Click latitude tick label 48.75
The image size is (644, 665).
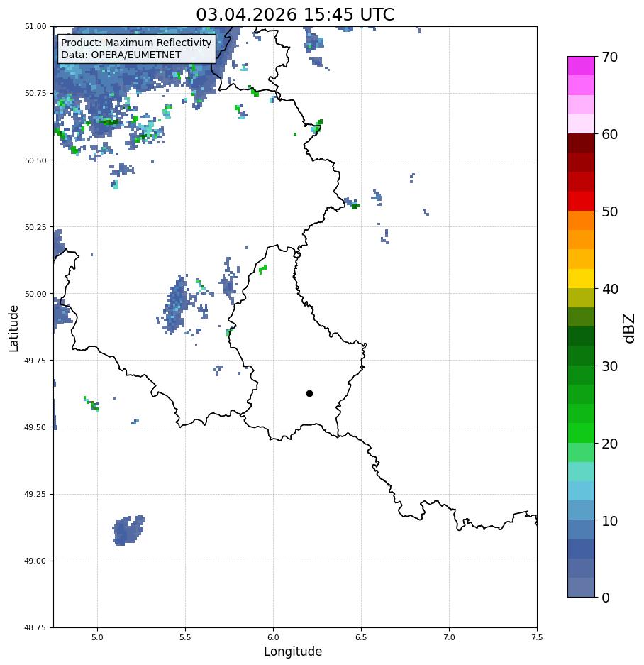point(35,627)
